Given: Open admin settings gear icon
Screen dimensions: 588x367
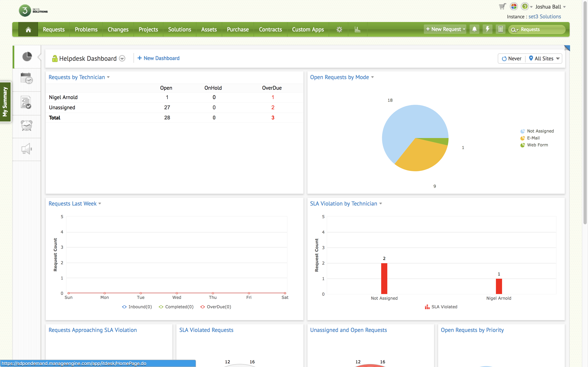Looking at the screenshot, I should point(339,29).
